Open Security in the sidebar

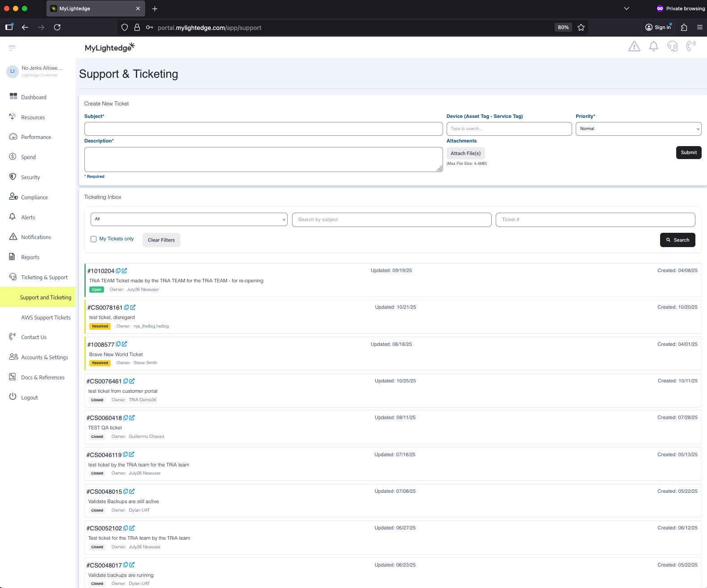click(30, 177)
